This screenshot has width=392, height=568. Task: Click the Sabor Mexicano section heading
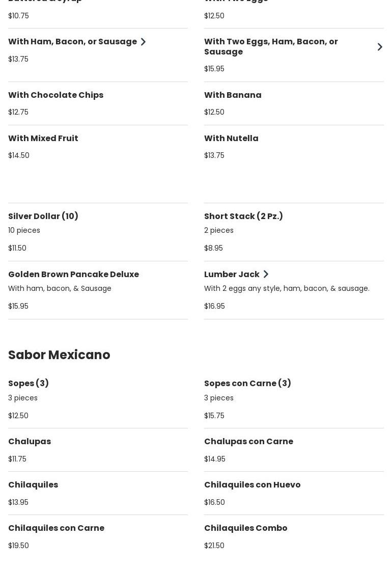59,355
